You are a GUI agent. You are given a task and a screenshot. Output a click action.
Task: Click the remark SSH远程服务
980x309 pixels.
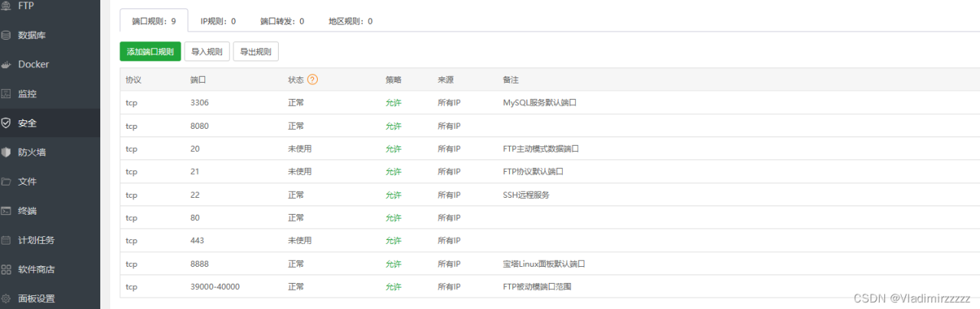[x=525, y=195]
